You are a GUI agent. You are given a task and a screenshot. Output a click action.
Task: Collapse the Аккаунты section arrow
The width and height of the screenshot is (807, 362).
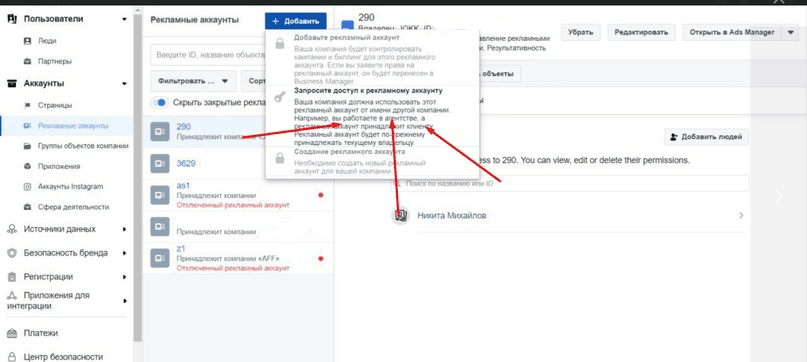(x=124, y=83)
